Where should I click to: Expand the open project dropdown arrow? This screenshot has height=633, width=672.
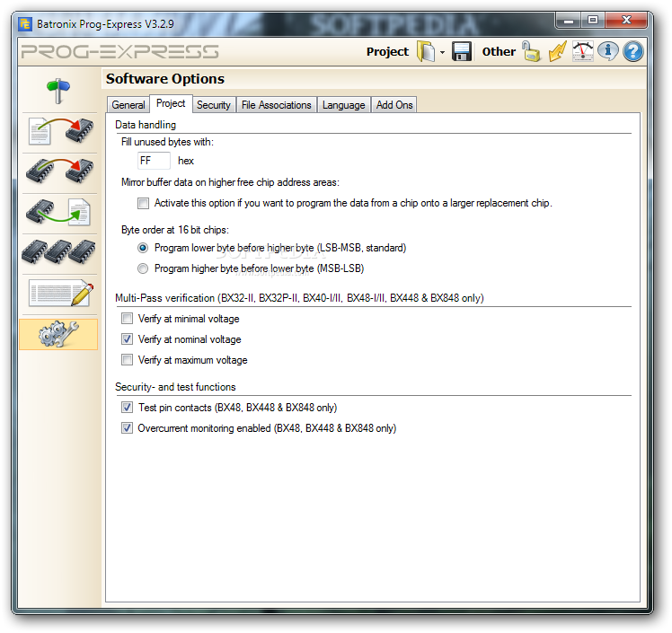(x=442, y=52)
